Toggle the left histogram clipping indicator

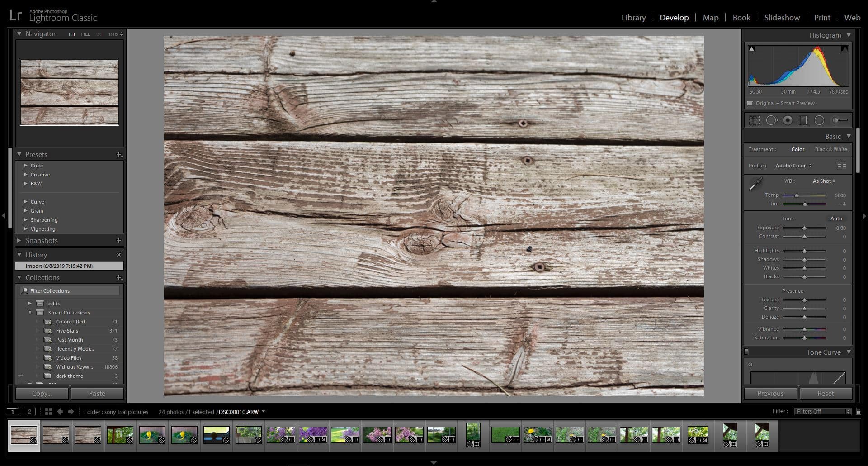point(751,48)
